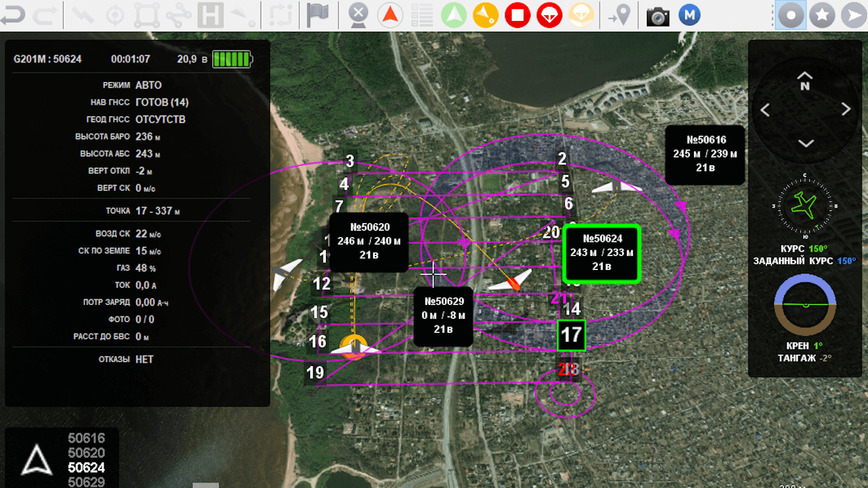Pan map south with the down chevron

pos(805,144)
